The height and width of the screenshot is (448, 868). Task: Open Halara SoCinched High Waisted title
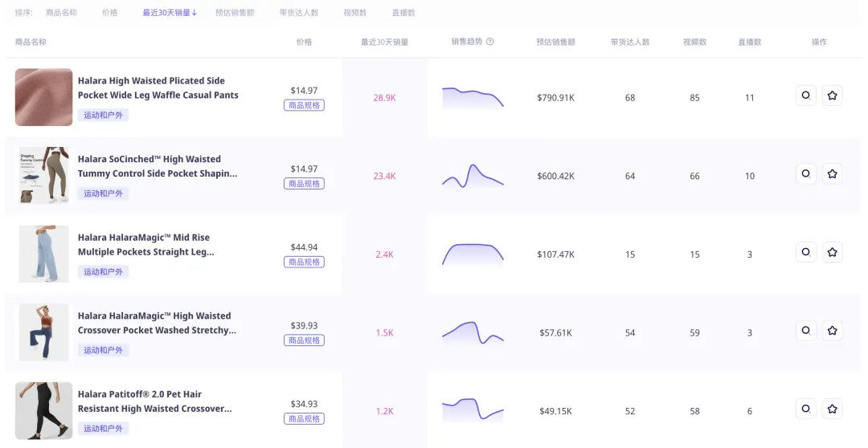[158, 166]
